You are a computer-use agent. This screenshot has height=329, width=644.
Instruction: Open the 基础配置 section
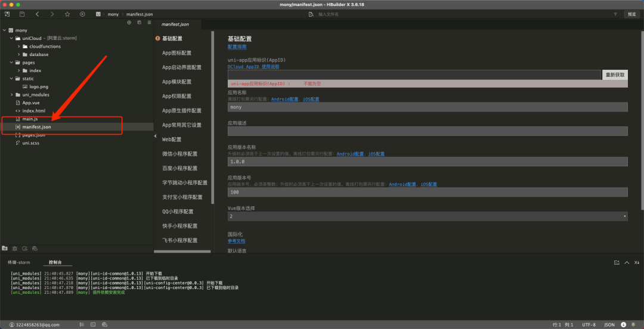(x=172, y=39)
